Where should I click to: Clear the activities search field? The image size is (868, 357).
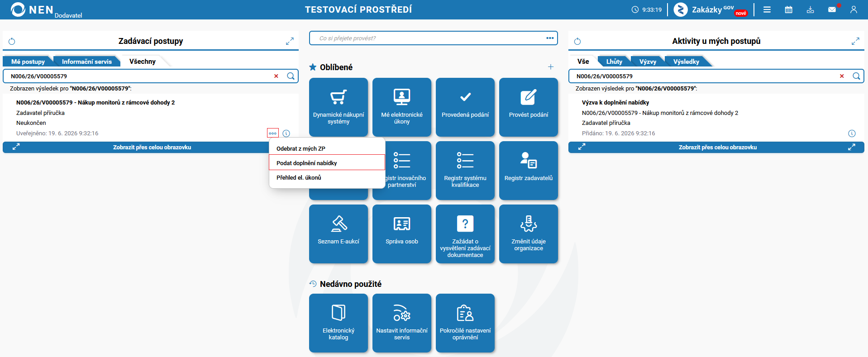[x=842, y=76]
